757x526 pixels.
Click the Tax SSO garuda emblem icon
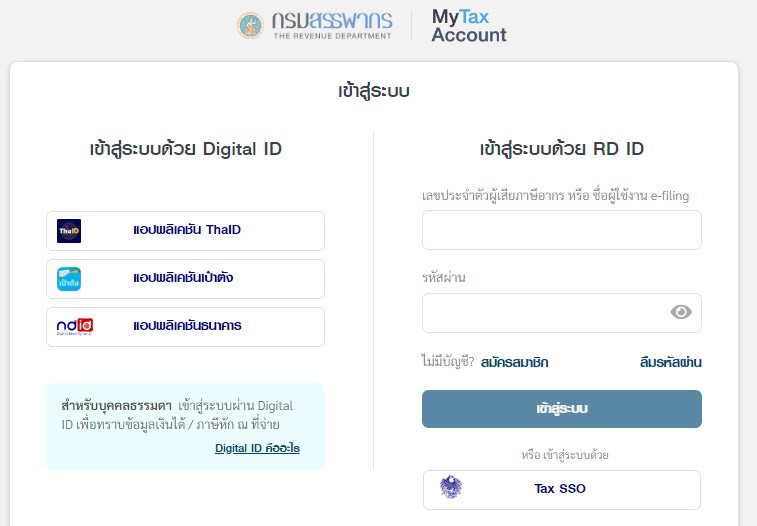(x=451, y=487)
